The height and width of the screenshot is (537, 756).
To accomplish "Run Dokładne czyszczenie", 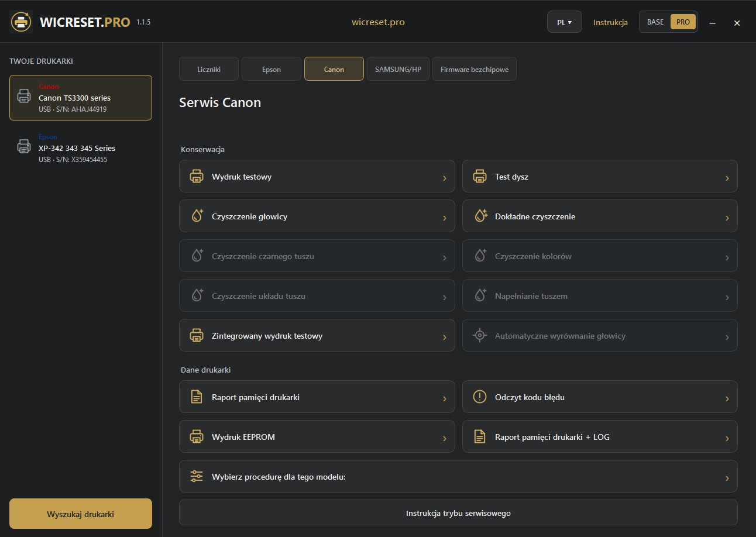I will tap(600, 216).
